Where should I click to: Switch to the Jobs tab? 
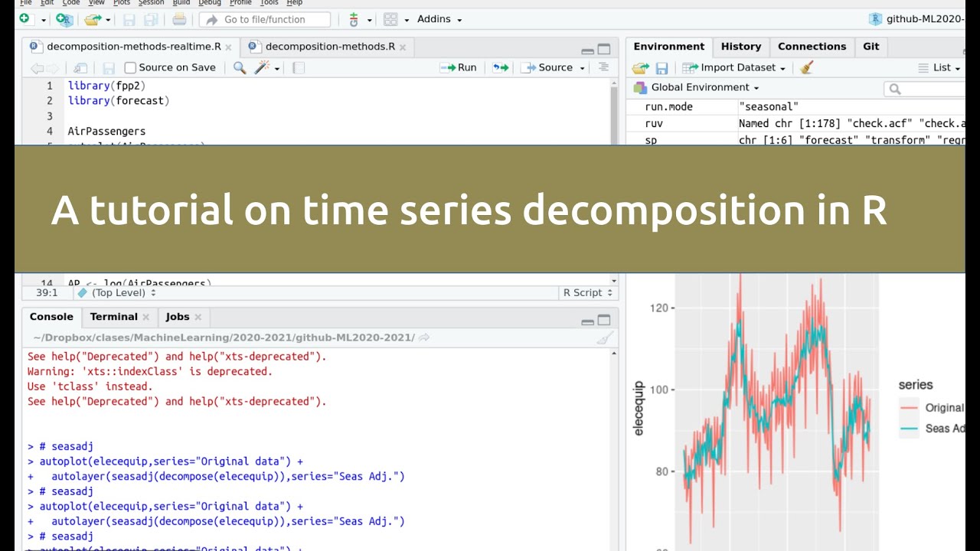tap(177, 317)
